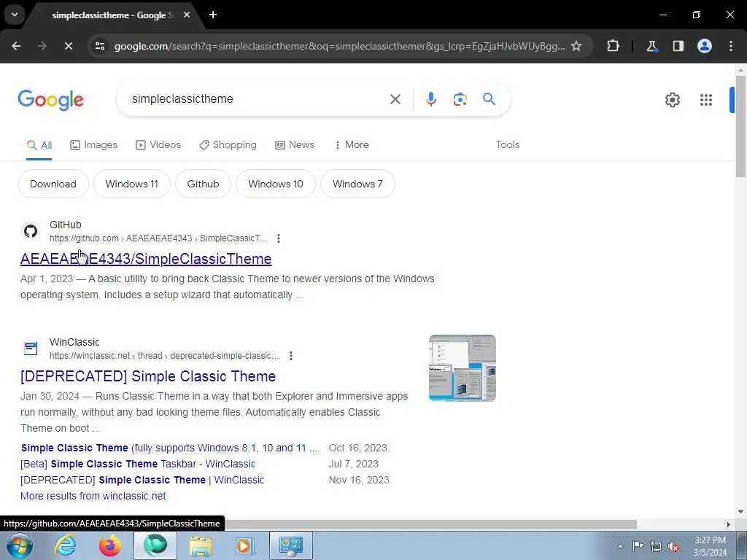The height and width of the screenshot is (560, 747).
Task: Open the network tray icon
Action: click(656, 546)
